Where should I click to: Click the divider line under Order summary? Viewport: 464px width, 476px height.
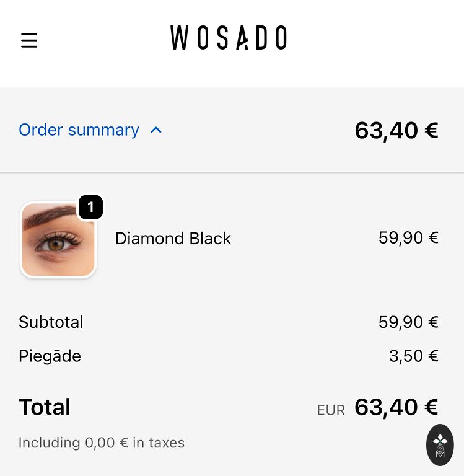(232, 172)
